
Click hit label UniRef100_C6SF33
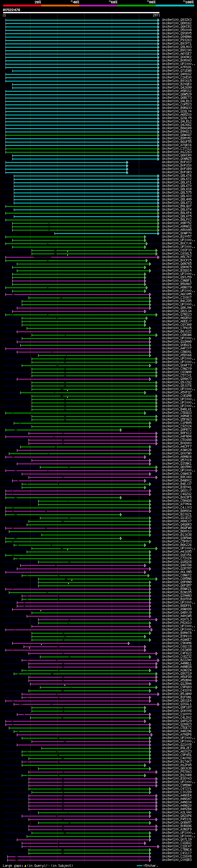(177, 250)
